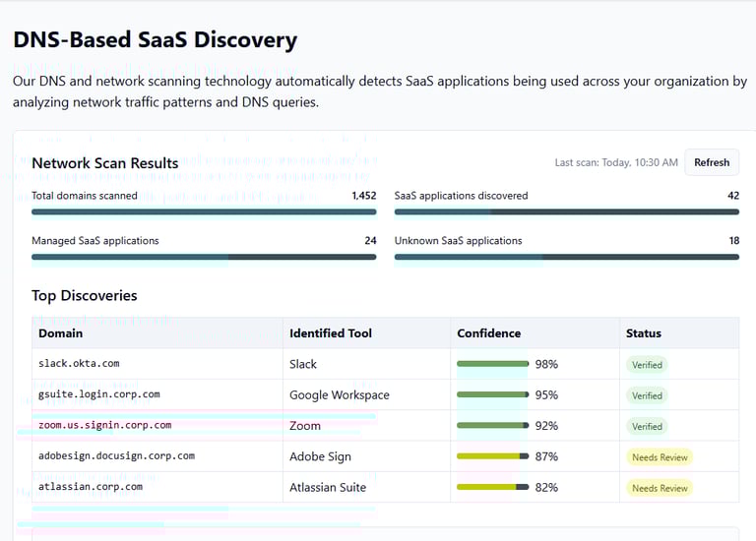Click the Adobe Sign confidence bar
The height and width of the screenshot is (541, 756).
[x=493, y=456]
